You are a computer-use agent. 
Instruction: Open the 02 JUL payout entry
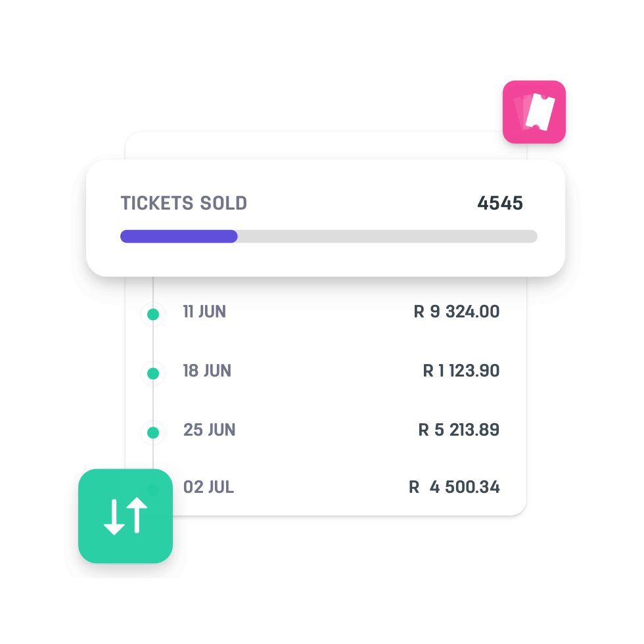click(x=208, y=488)
